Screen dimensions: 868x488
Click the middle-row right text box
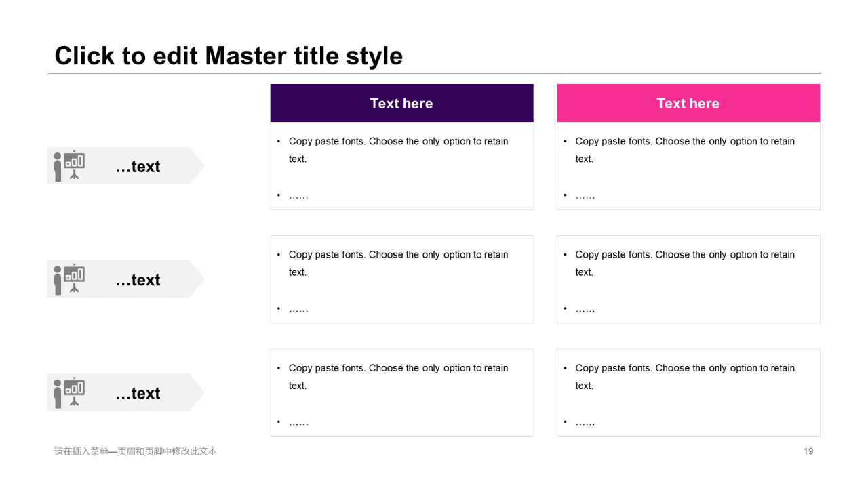(x=688, y=279)
